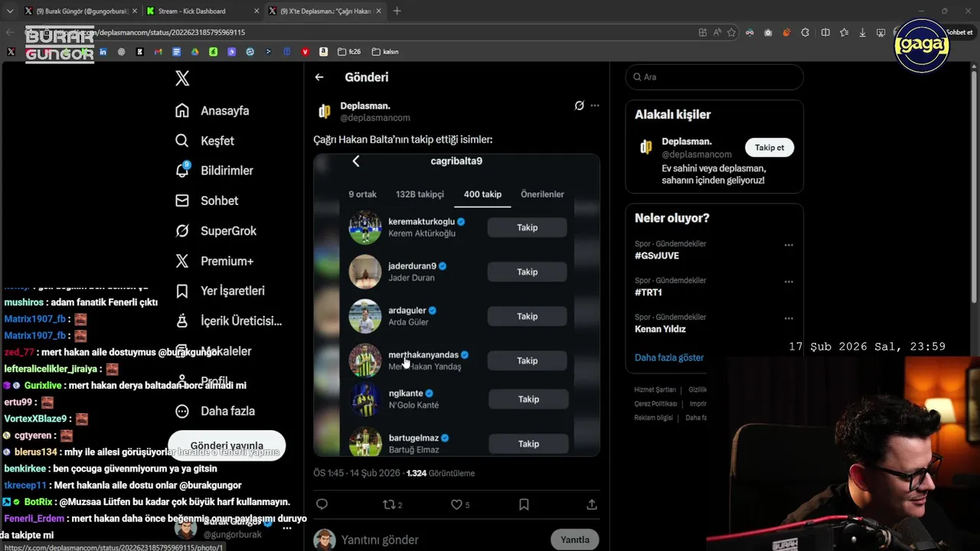
Task: Go to Anasayfa in the X sidebar
Action: 212,110
